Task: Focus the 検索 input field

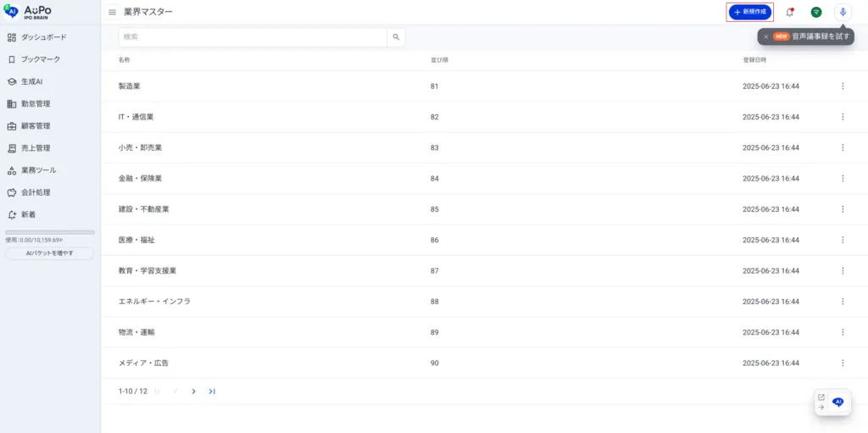Action: pyautogui.click(x=253, y=37)
